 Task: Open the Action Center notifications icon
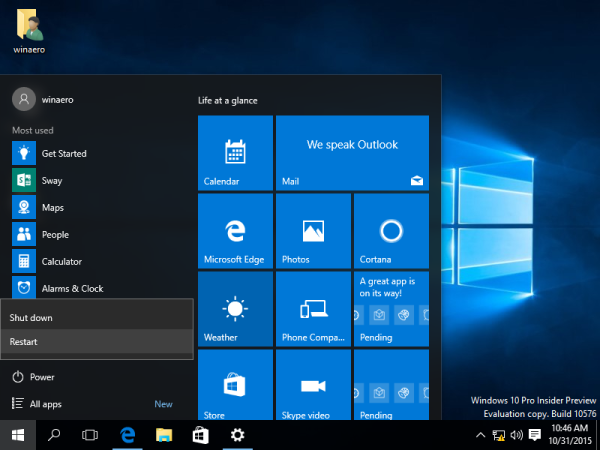point(535,435)
